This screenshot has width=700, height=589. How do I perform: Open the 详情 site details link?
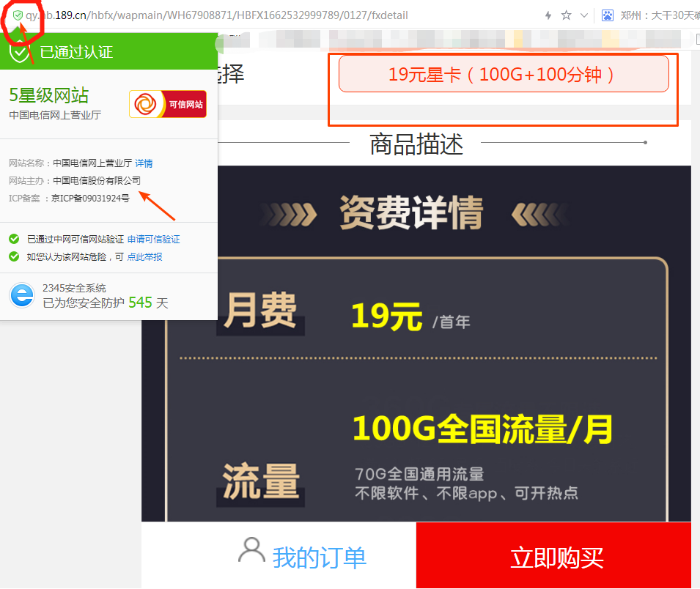pyautogui.click(x=144, y=163)
